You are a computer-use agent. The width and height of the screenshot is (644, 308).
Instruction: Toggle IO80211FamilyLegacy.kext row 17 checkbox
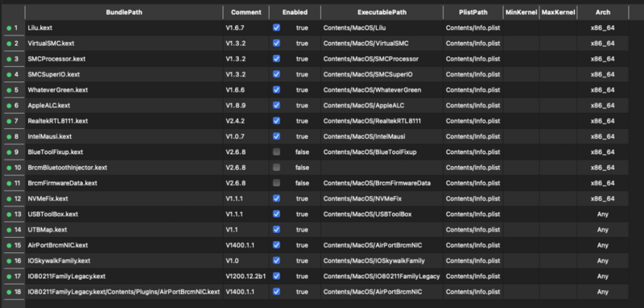pyautogui.click(x=276, y=276)
